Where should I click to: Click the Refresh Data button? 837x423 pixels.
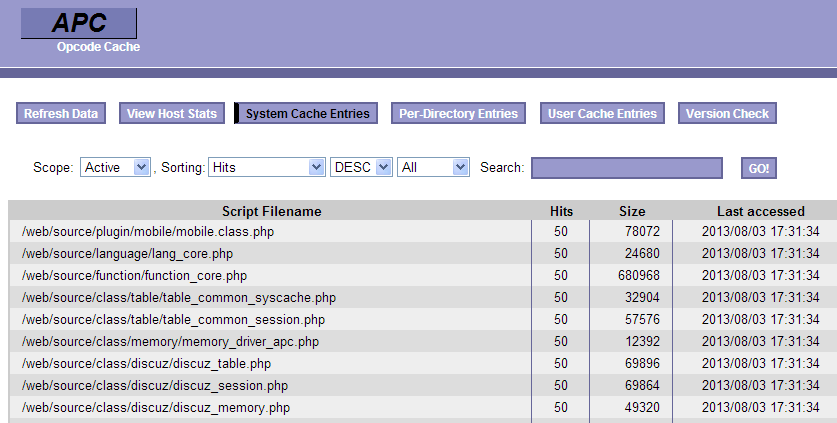point(61,114)
